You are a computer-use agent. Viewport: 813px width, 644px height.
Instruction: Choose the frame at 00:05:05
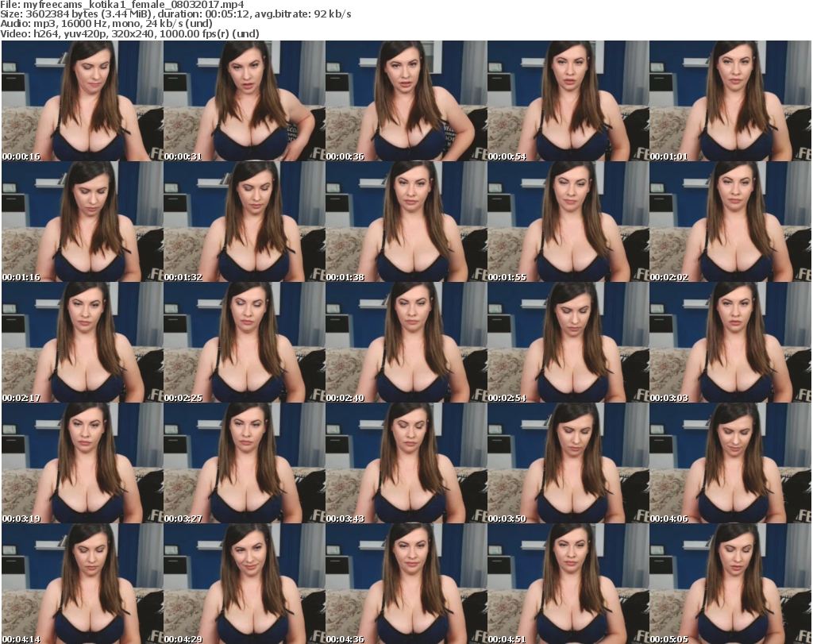730,584
